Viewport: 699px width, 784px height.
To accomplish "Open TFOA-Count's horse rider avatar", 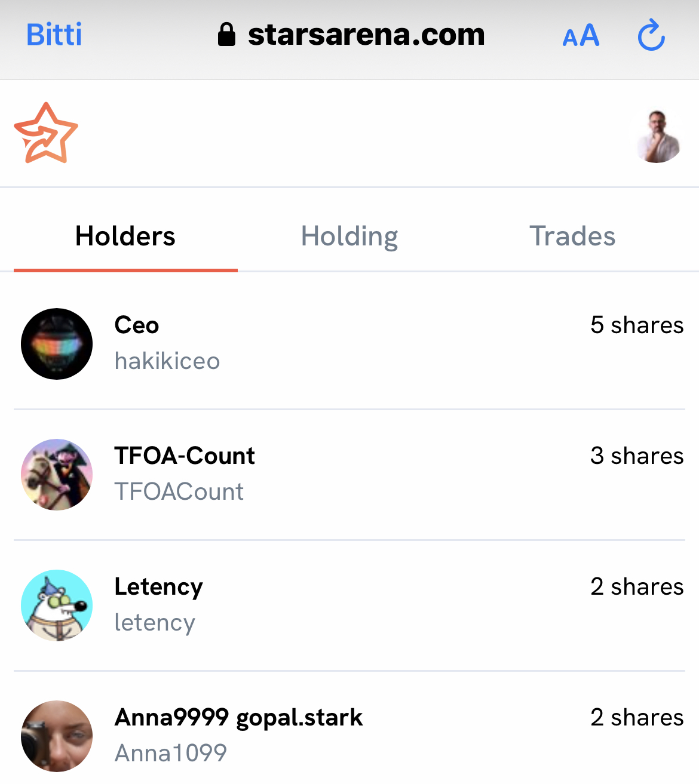I will 57,475.
